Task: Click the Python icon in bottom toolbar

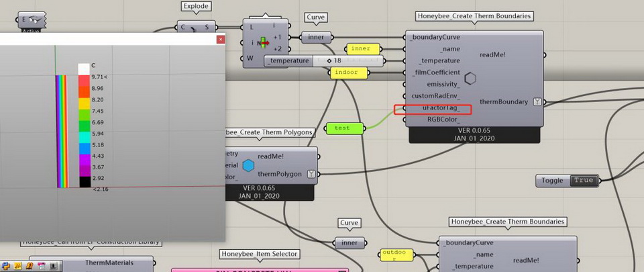Action: click(6, 266)
